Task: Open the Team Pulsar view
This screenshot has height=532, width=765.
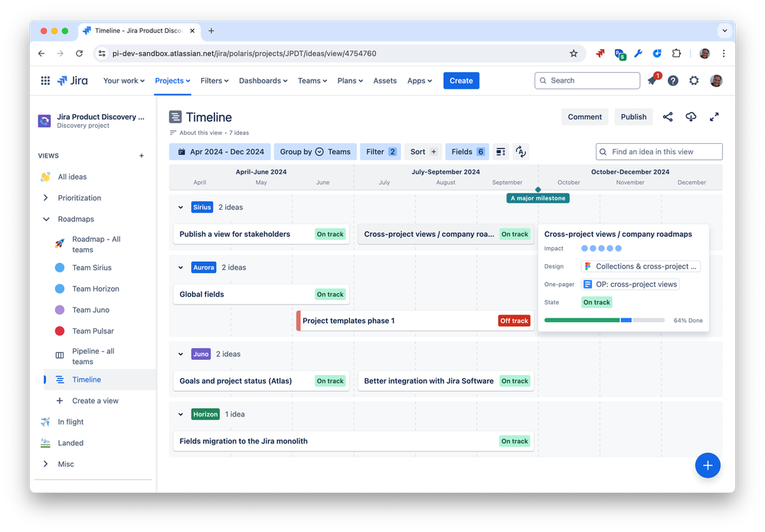Action: 93,331
